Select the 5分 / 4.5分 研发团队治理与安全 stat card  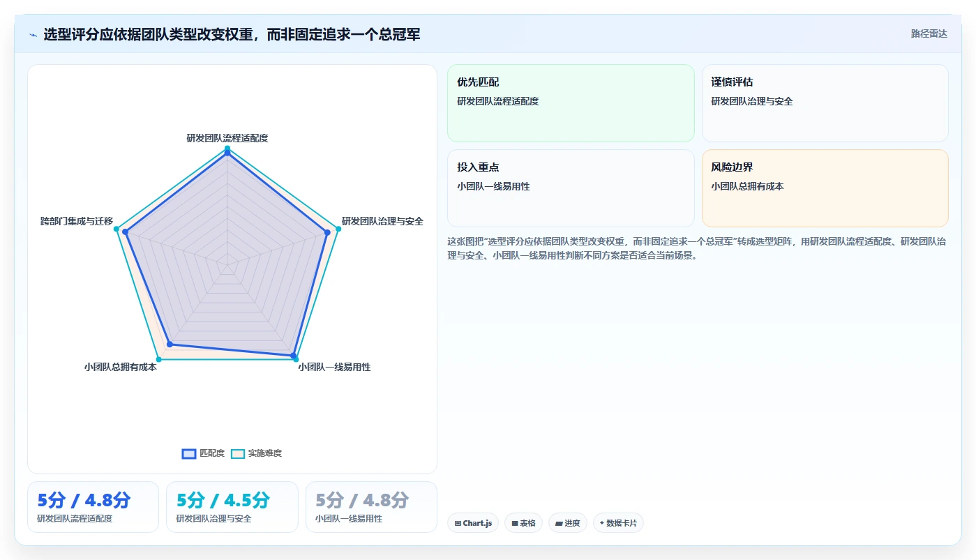coord(232,507)
